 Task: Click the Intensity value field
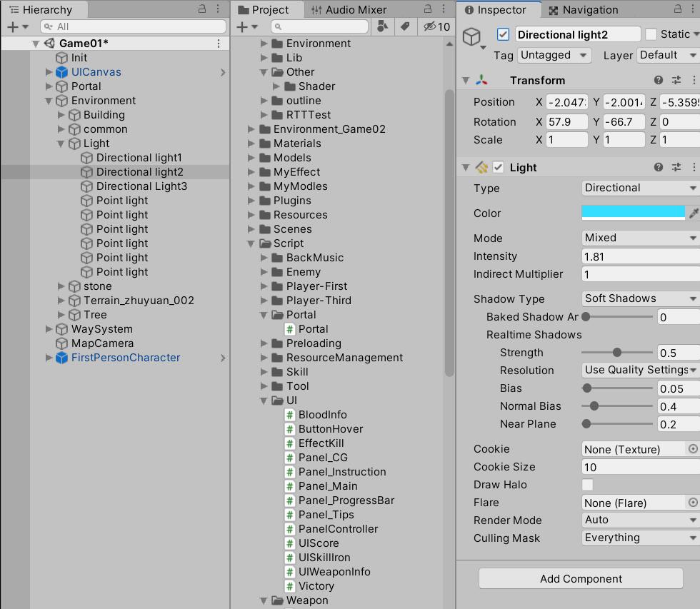point(641,256)
